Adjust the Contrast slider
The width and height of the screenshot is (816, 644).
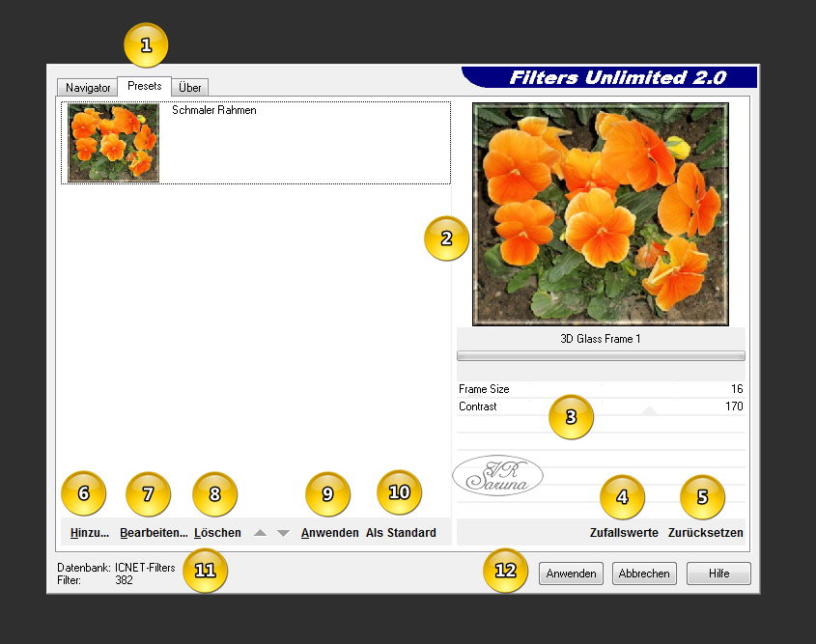point(601,406)
